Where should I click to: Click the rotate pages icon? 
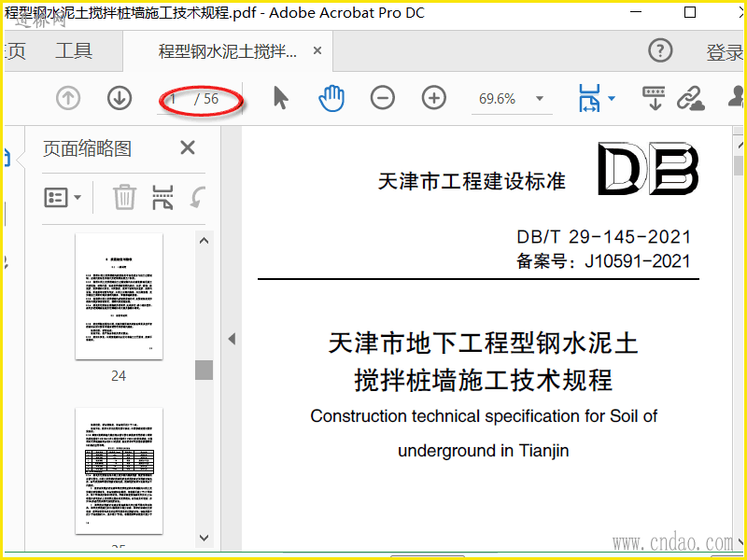tap(198, 197)
